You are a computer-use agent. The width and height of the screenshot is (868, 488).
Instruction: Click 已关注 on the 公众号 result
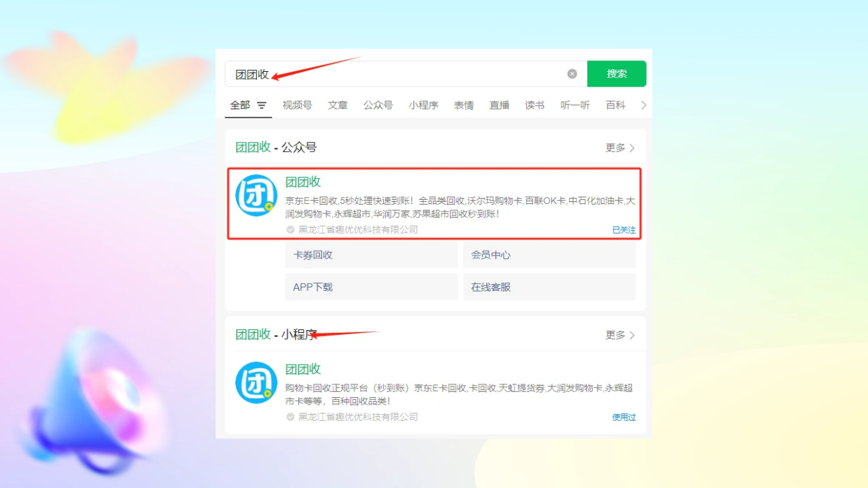tap(624, 230)
